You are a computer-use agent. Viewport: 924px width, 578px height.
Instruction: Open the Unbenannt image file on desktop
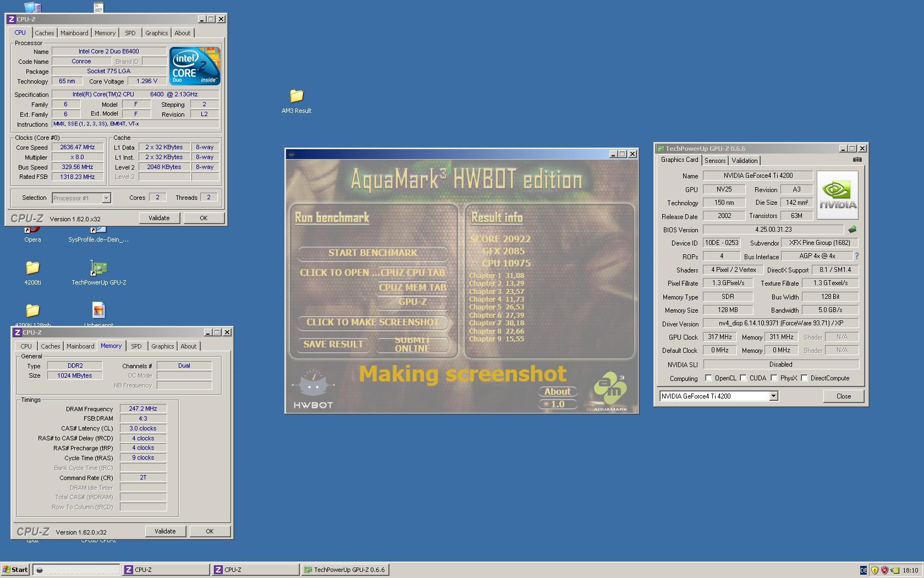[x=98, y=310]
